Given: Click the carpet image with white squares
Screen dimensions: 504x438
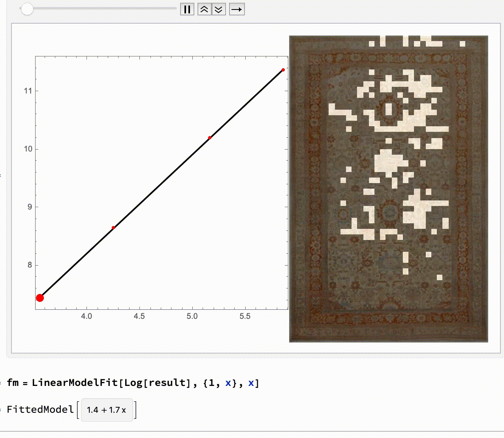Looking at the screenshot, I should tap(389, 189).
